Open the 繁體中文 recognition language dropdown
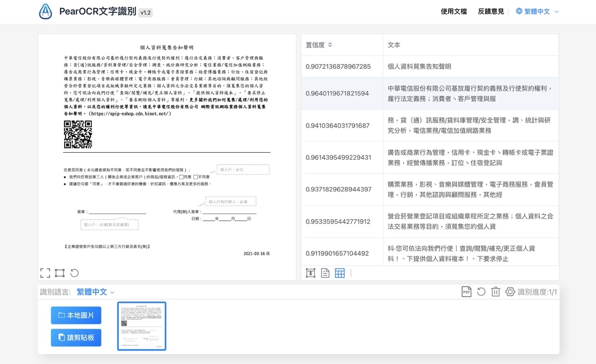Viewport: 596px width, 364px height. coord(95,292)
